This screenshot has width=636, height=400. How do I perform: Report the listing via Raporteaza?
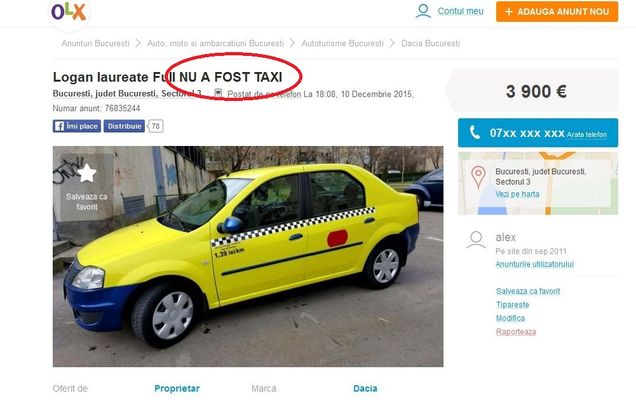(516, 332)
